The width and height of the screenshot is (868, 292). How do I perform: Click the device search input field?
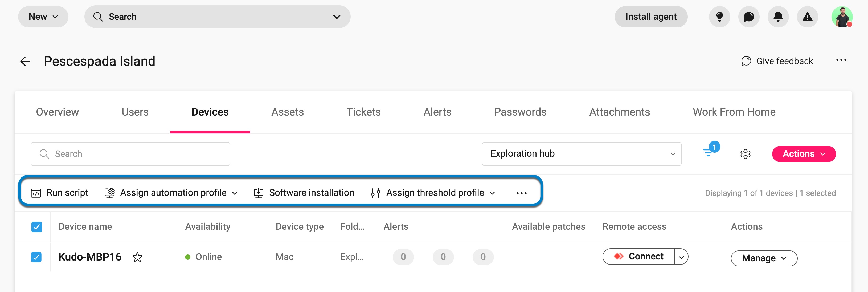tap(130, 154)
